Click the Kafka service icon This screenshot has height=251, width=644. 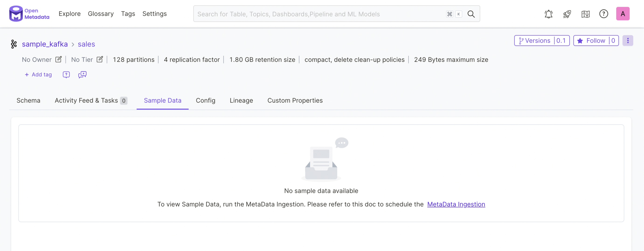click(x=14, y=44)
